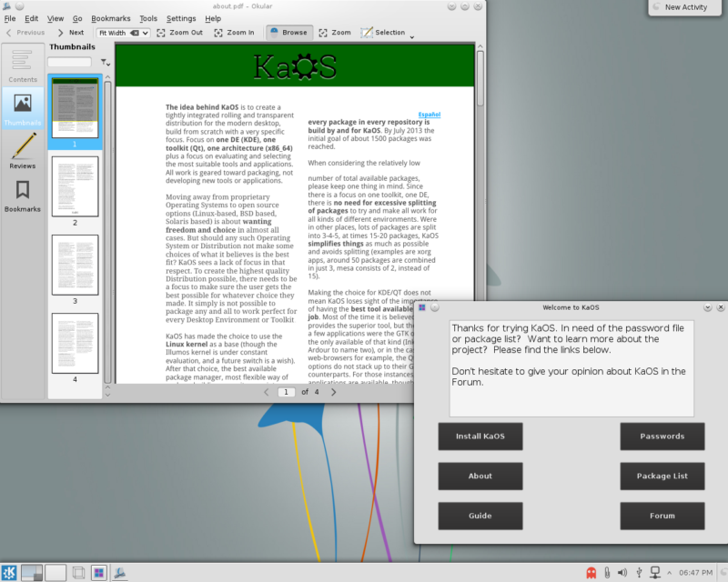
Task: Click the Passwords button
Action: click(x=662, y=436)
